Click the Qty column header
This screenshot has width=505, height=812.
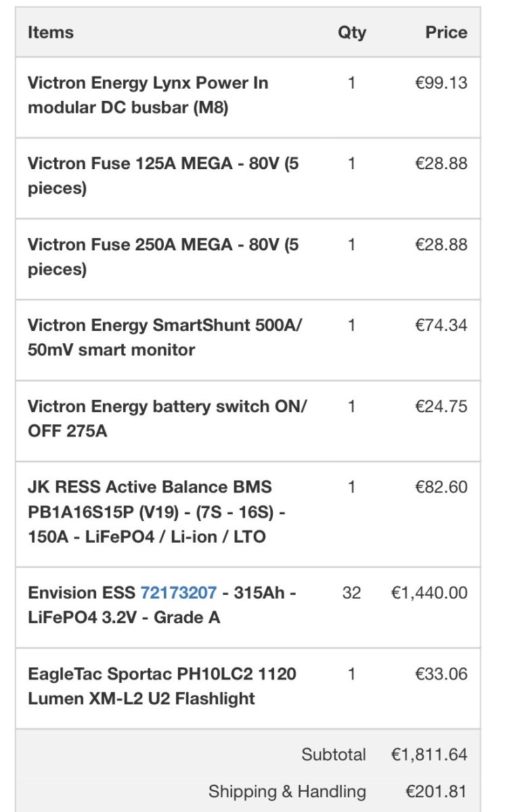pyautogui.click(x=351, y=32)
